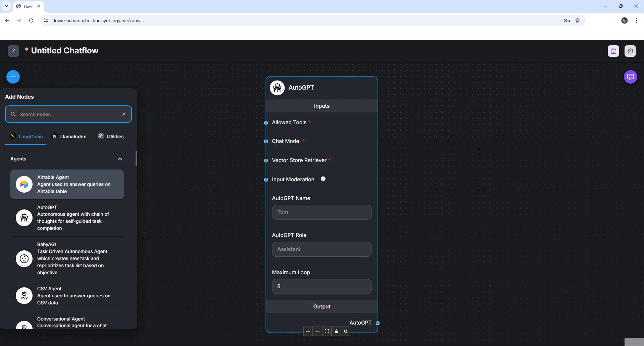Bookmark the page with the star icon
This screenshot has height=346, width=644.
tap(578, 20)
